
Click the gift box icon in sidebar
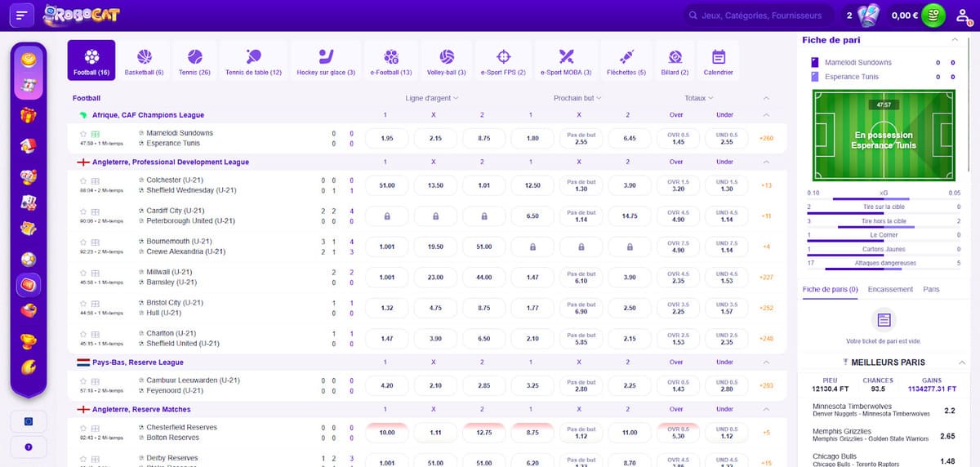[29, 116]
